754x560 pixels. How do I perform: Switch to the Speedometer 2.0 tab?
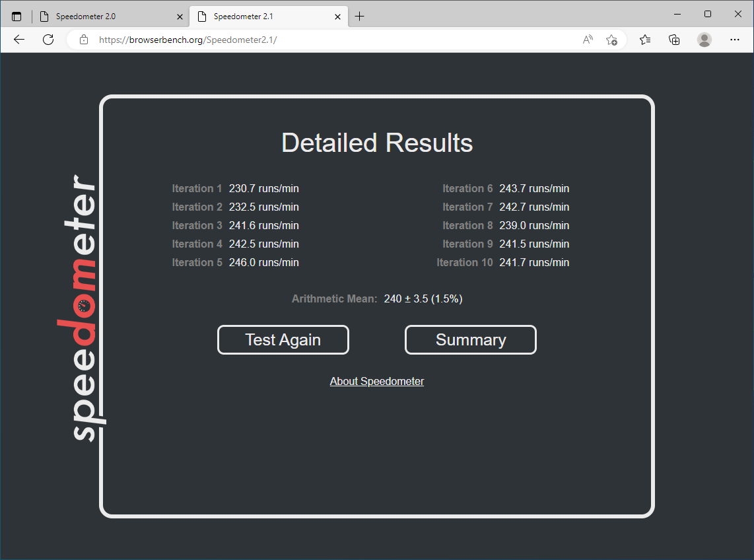[111, 17]
